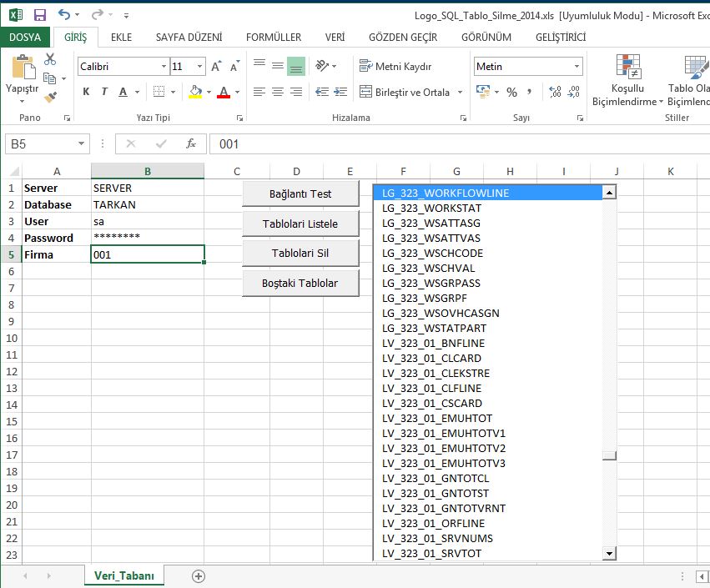Viewport: 710px width, 588px height.
Task: Open Birleştir ve Ortala dropdown arrow
Action: pos(460,93)
